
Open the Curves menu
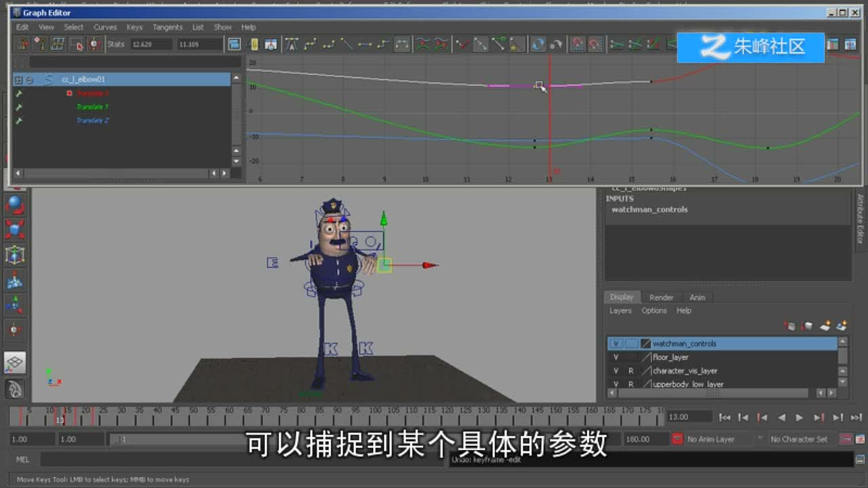(x=105, y=27)
